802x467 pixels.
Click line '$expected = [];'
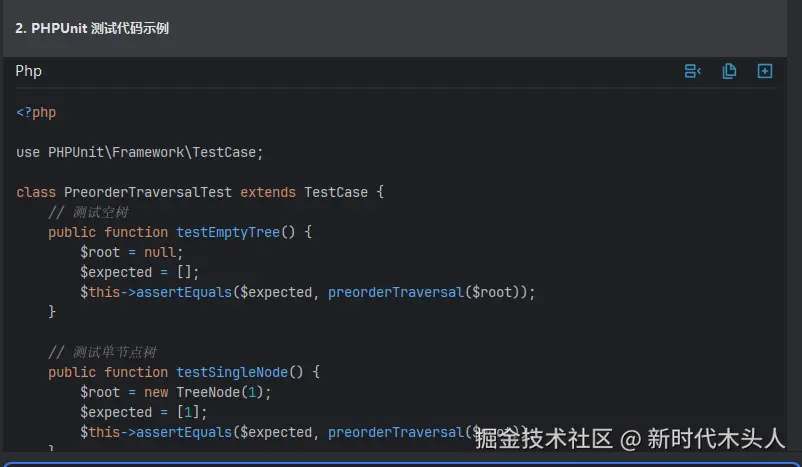139,272
